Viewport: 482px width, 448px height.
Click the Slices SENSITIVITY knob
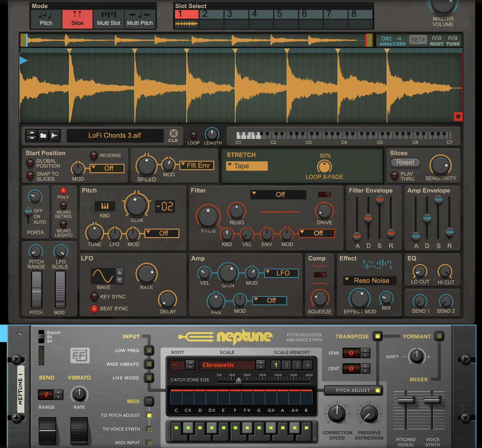pyautogui.click(x=440, y=165)
